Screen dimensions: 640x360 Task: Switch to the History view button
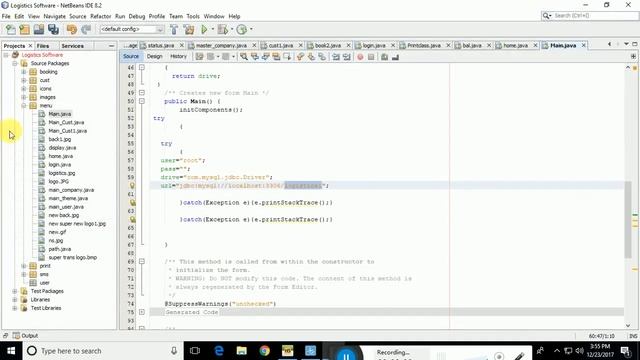178,56
